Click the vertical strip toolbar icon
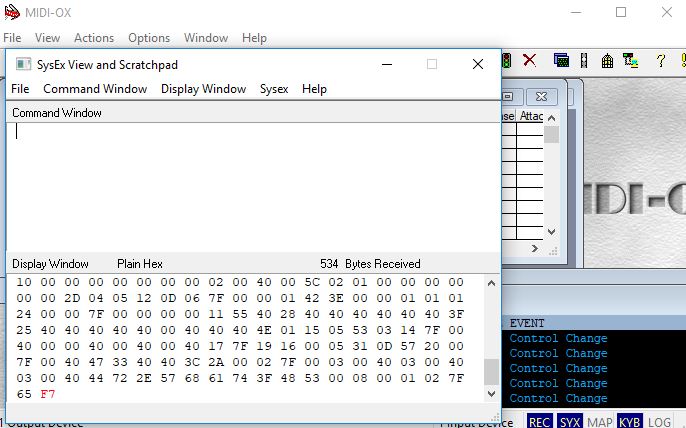686x428 pixels. tap(584, 60)
